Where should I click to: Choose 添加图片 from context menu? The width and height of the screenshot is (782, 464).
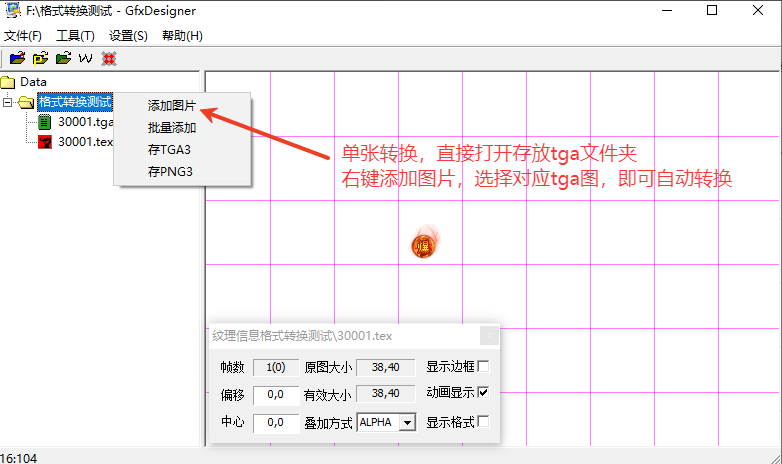171,106
